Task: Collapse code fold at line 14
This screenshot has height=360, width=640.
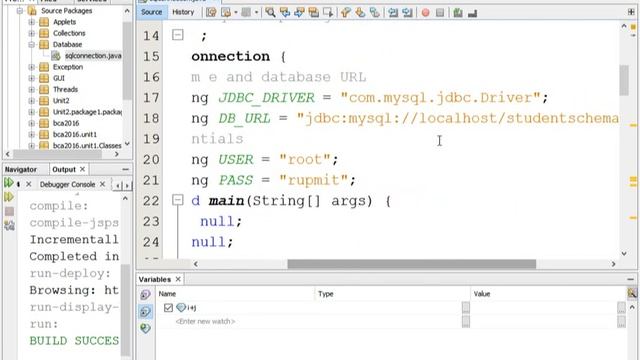Action: 178,35
